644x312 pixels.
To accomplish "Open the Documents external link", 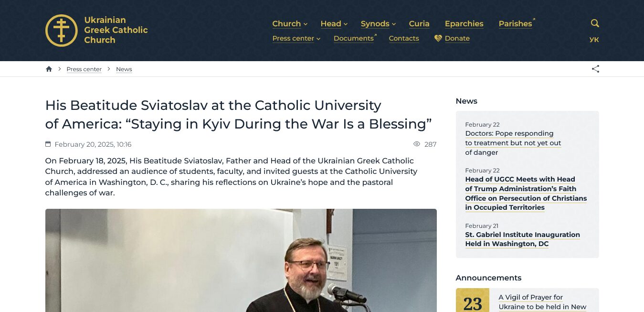I will tap(354, 39).
